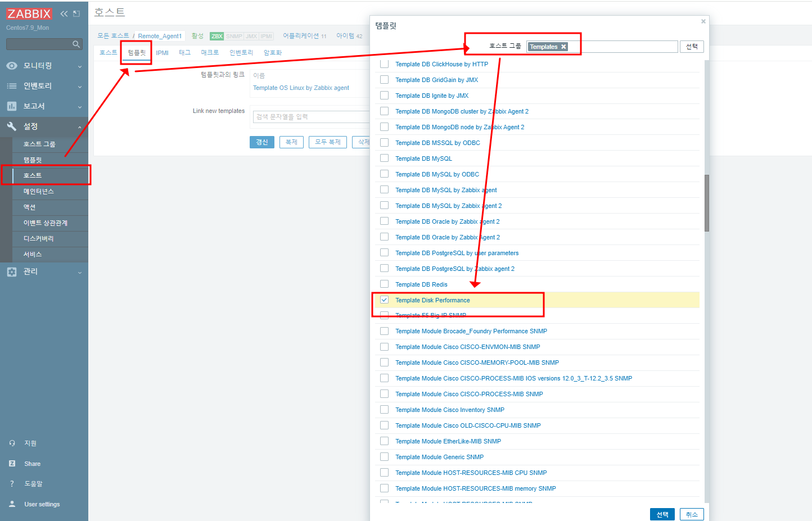The height and width of the screenshot is (521, 812).
Task: Click the 설정 wrench icon
Action: click(12, 126)
